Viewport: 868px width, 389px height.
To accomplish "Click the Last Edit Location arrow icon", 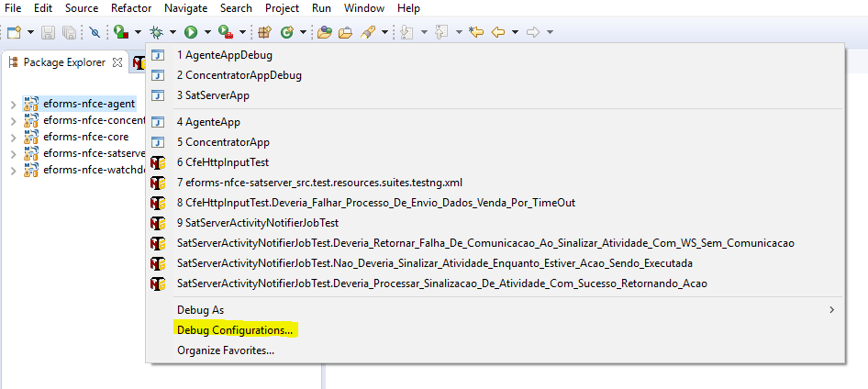I will click(x=476, y=32).
